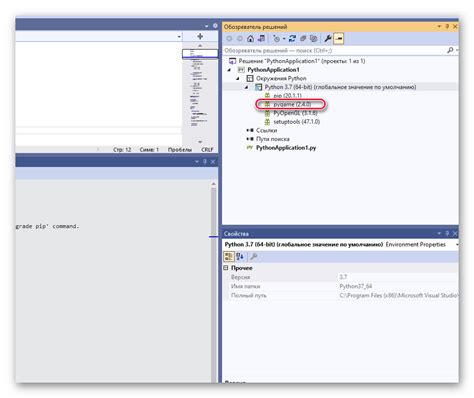Click the Home icon in Solution Explorer toolbar
The height and width of the screenshot is (398, 474).
(x=250, y=39)
